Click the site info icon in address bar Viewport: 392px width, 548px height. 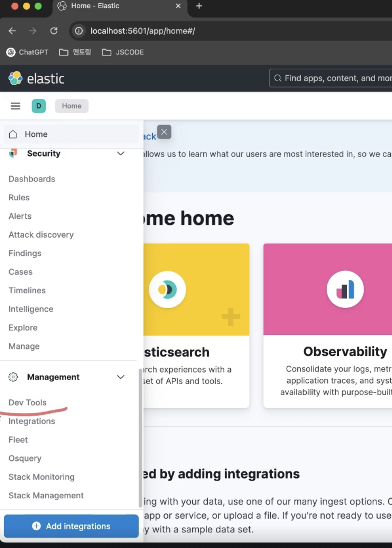pos(79,31)
